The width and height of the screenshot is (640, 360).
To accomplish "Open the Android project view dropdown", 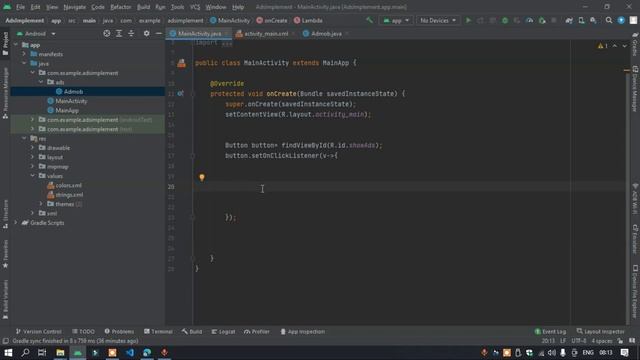I will 36,33.
